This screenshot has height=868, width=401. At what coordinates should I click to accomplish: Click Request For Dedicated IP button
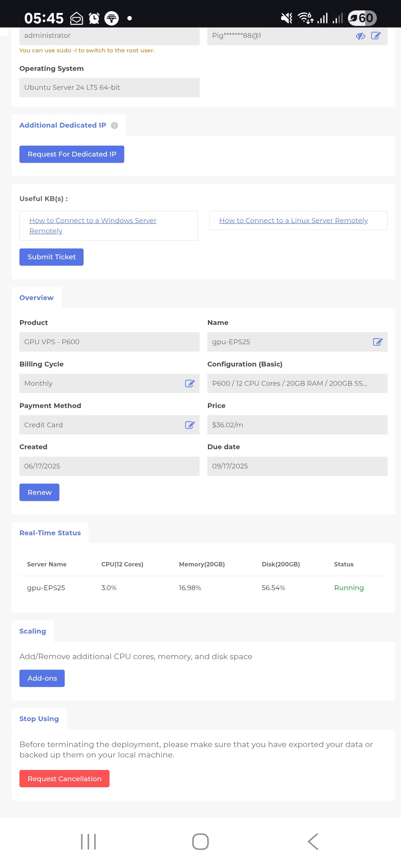pos(72,154)
